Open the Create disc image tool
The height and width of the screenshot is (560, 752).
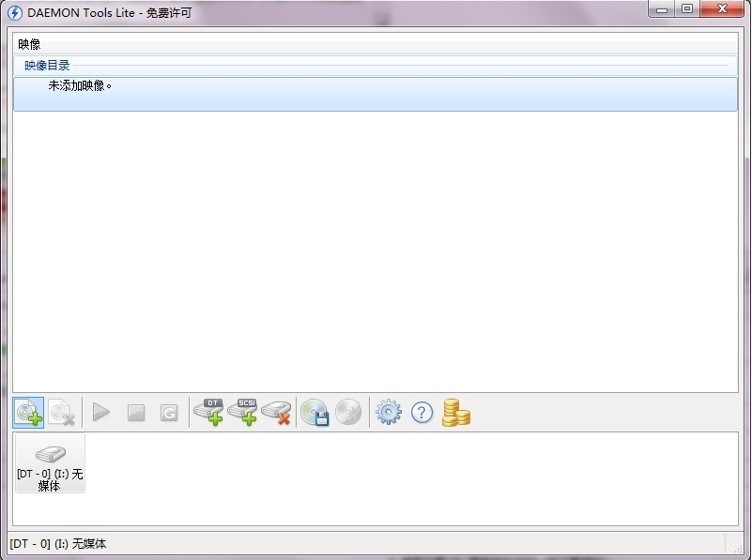coord(315,413)
